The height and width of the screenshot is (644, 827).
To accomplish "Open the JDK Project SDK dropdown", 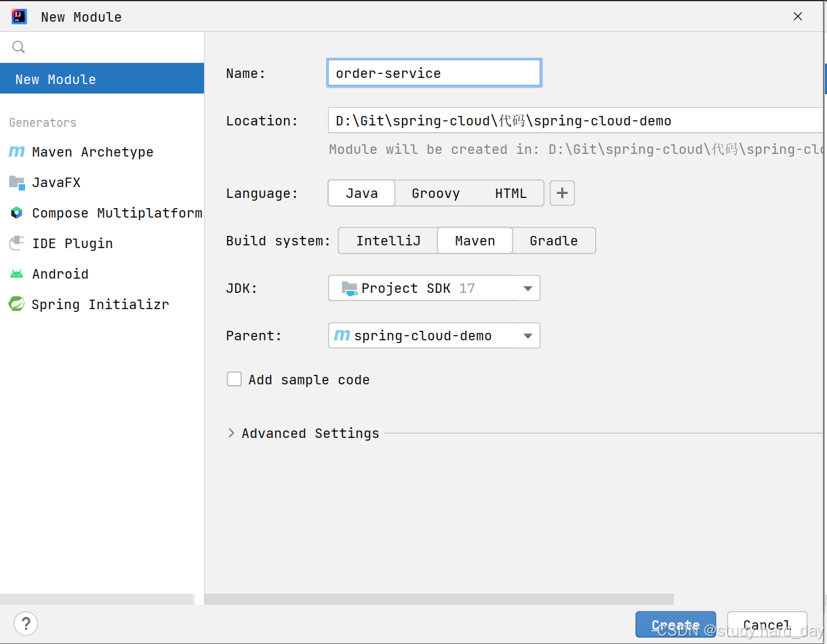I will point(435,288).
